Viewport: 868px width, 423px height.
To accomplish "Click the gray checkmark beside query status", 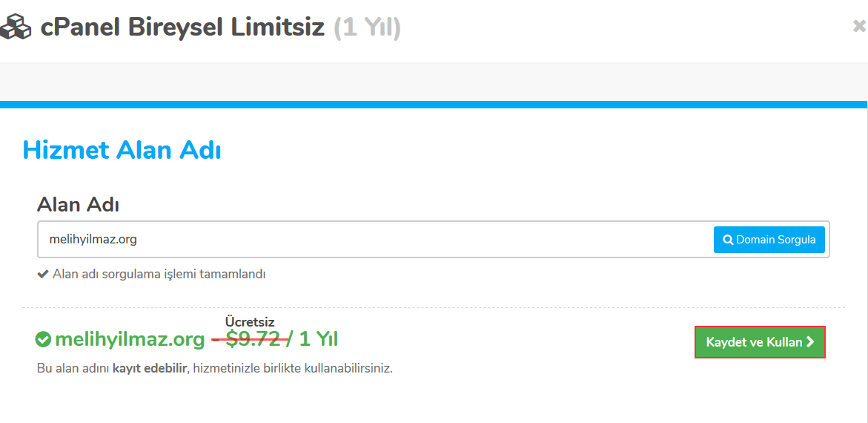I will pos(43,274).
